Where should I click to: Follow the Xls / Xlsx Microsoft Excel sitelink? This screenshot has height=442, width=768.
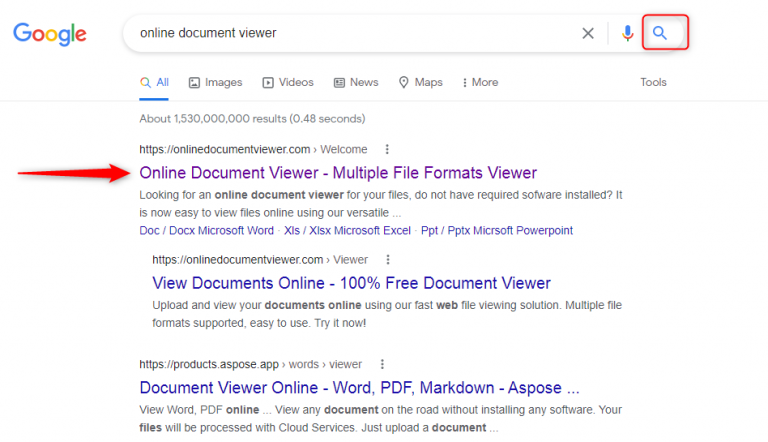pos(347,230)
